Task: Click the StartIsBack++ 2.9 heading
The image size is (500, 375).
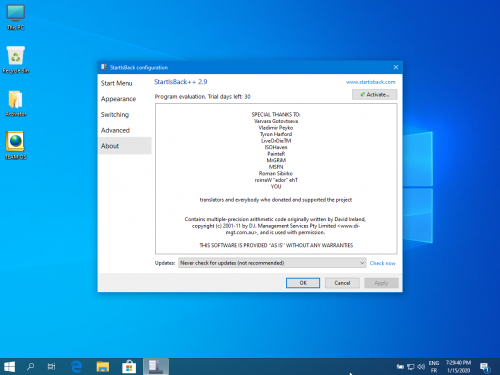Action: click(x=180, y=82)
